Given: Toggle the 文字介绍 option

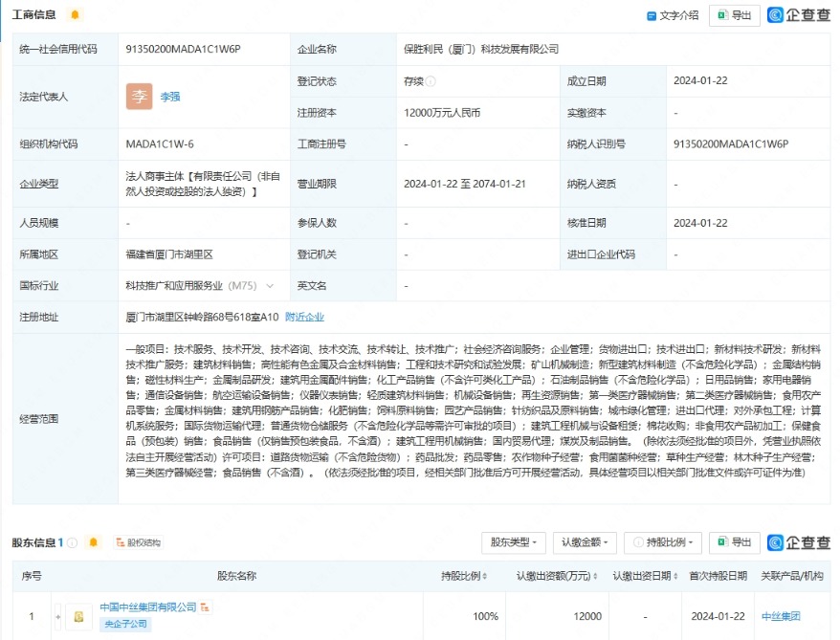Looking at the screenshot, I should click(673, 15).
